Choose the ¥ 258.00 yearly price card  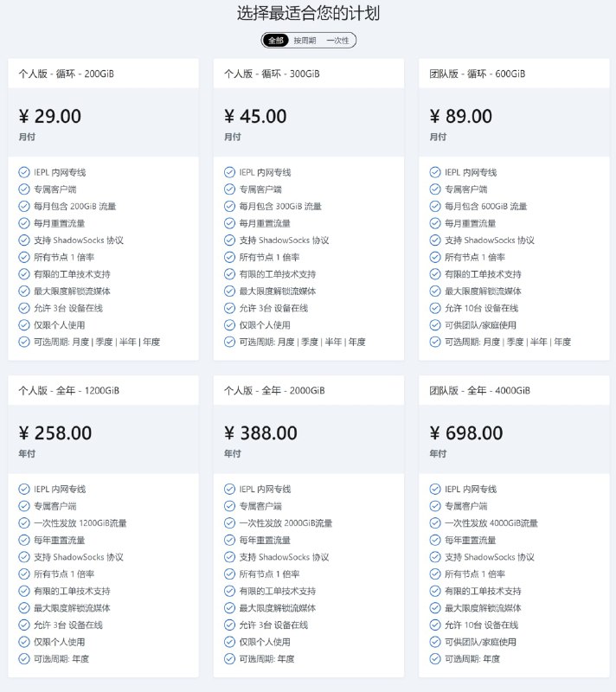(x=103, y=439)
